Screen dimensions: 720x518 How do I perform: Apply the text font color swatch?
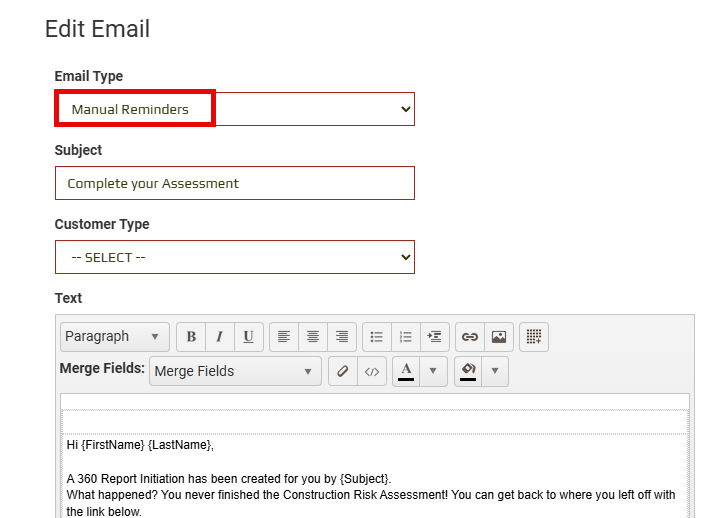pos(406,371)
